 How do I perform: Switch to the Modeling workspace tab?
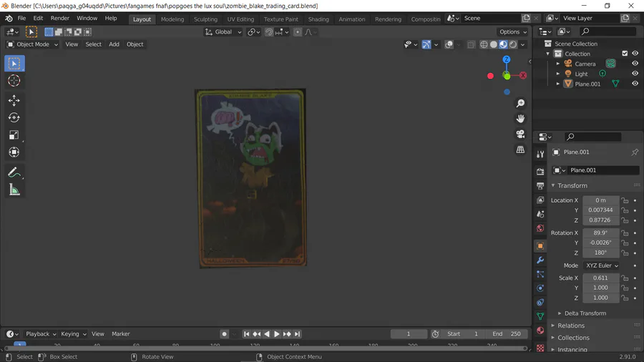click(172, 19)
